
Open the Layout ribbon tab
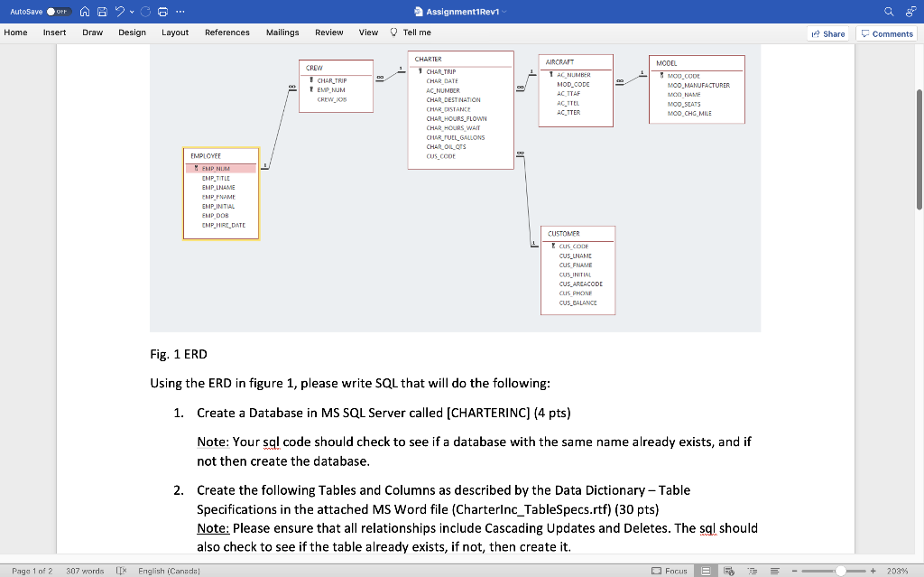coord(175,33)
